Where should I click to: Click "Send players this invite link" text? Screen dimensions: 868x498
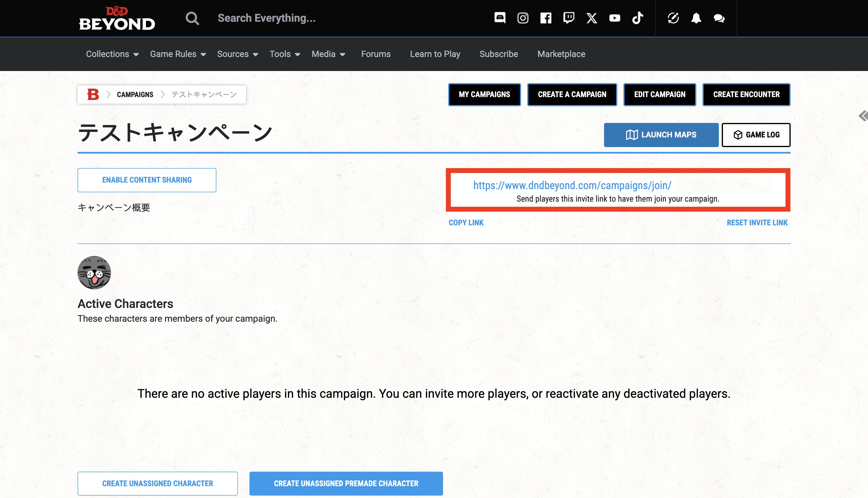pyautogui.click(x=618, y=199)
